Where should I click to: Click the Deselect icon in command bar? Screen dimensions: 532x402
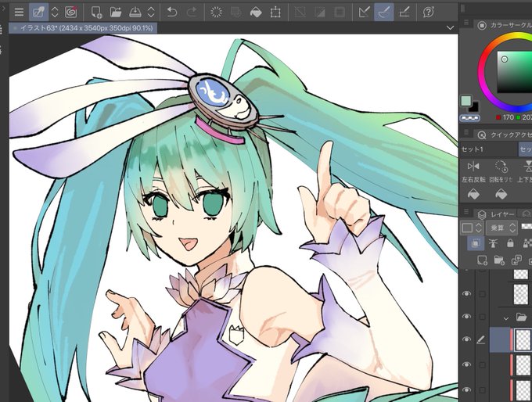[x=300, y=13]
